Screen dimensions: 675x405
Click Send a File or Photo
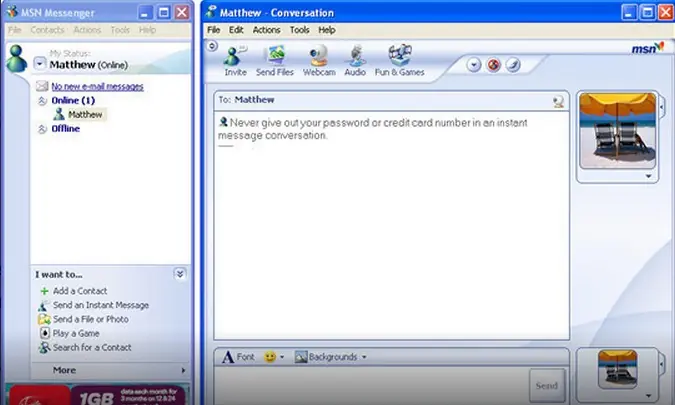[90, 319]
